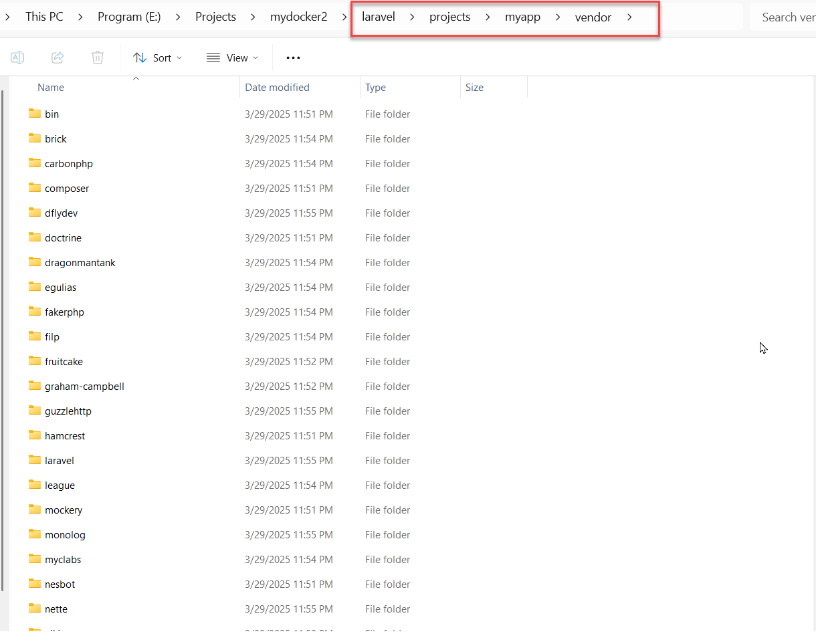Click the File folder type of the nesbot row
Screen dimensions: 816x644
(x=388, y=584)
